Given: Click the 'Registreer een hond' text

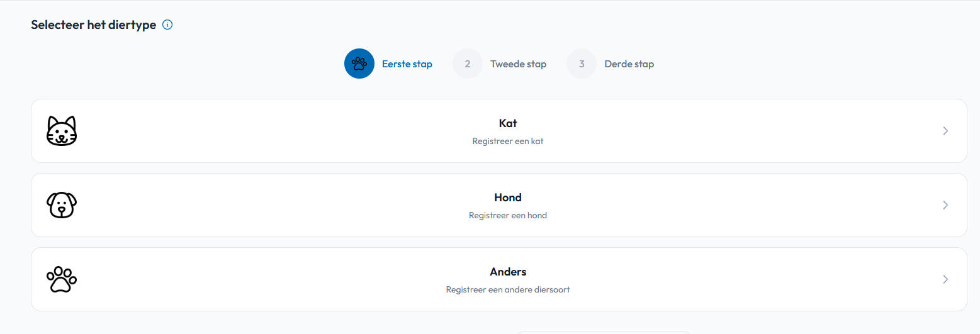Looking at the screenshot, I should tap(508, 216).
